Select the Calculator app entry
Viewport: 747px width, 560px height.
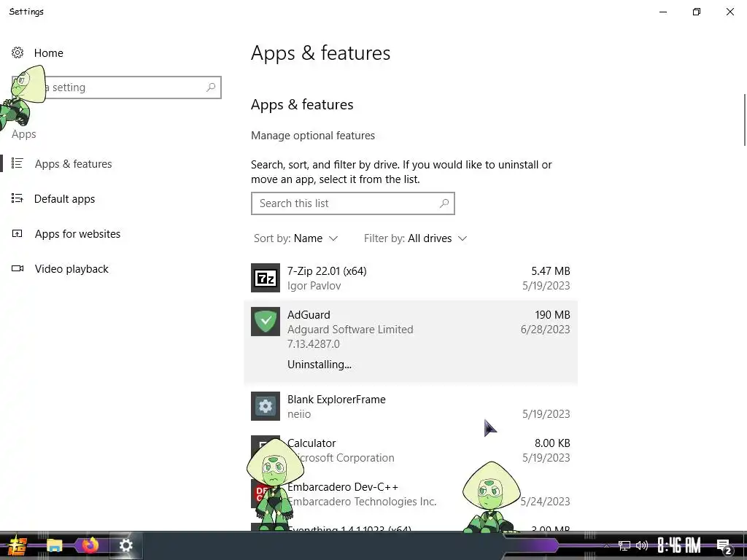tap(411, 450)
